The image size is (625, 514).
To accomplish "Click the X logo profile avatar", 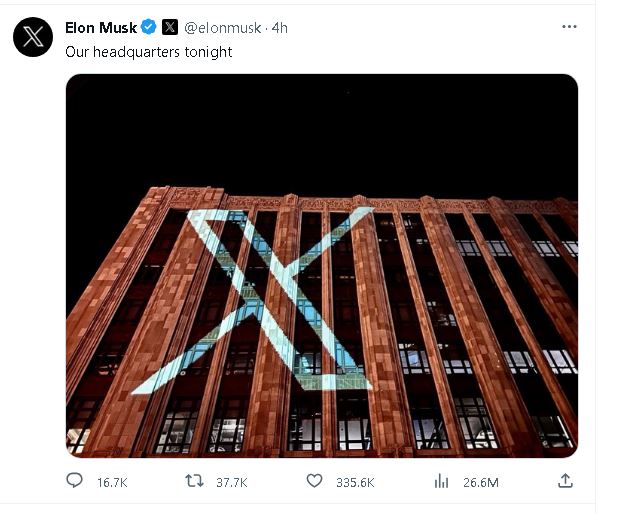I will (33, 37).
